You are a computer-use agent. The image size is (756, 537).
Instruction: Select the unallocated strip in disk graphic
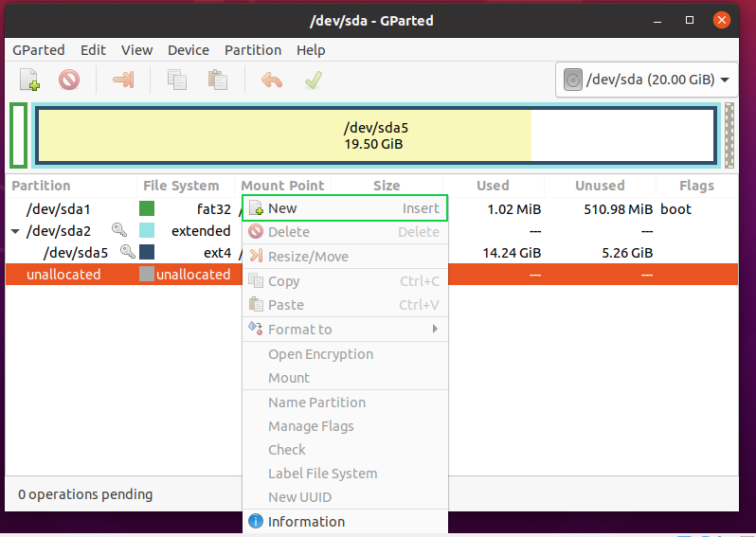[729, 135]
